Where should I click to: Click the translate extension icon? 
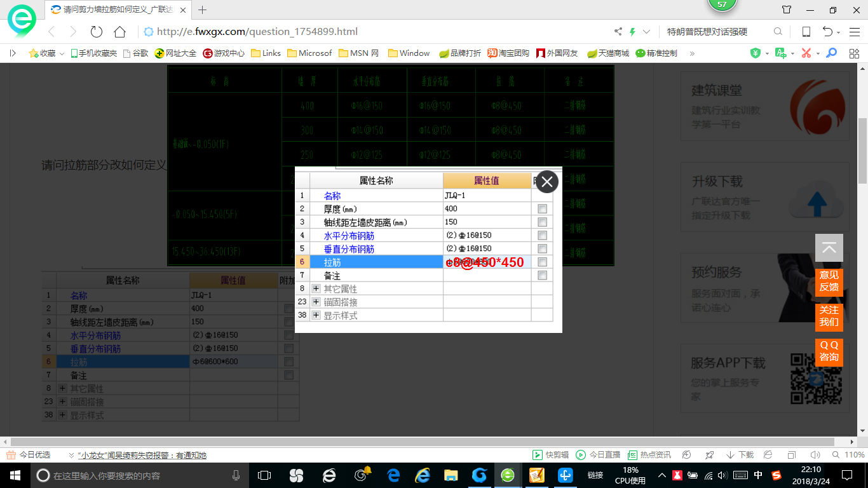[x=781, y=53]
